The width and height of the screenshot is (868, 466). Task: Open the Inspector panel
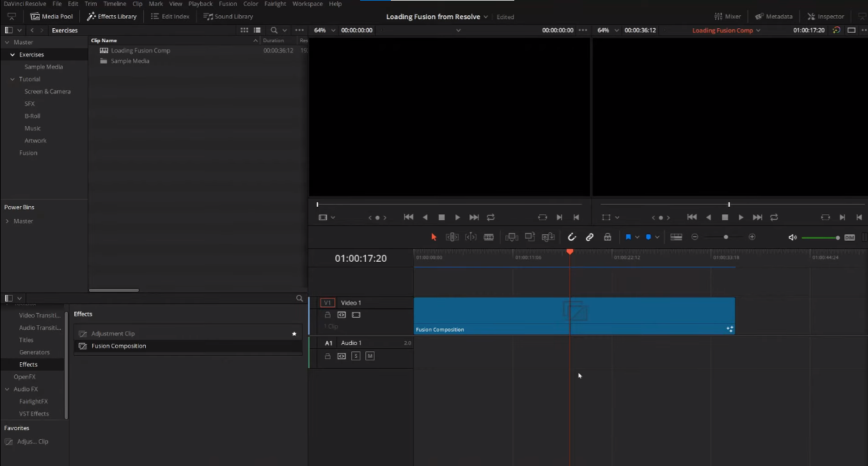click(x=825, y=16)
